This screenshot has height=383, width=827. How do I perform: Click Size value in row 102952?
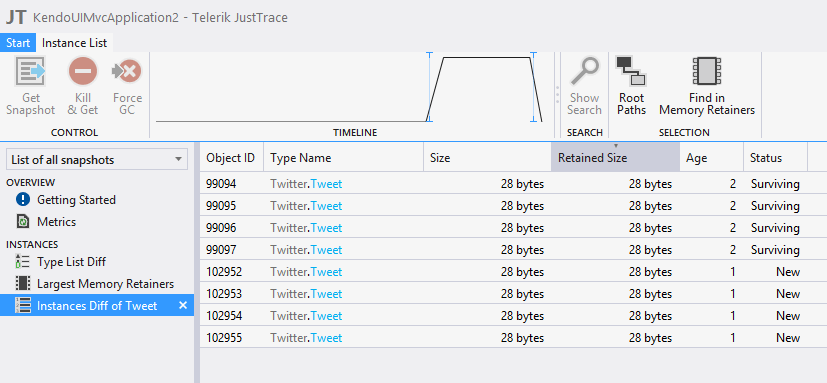tap(522, 272)
